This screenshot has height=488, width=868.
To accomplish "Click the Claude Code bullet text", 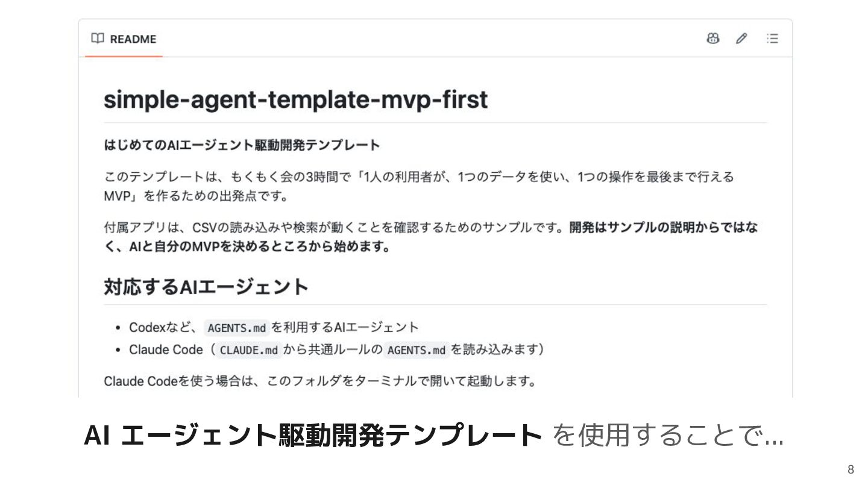I will 337,350.
